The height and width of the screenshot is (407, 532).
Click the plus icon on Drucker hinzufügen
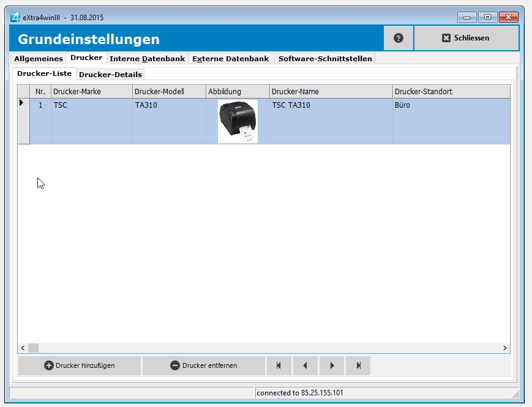48,365
